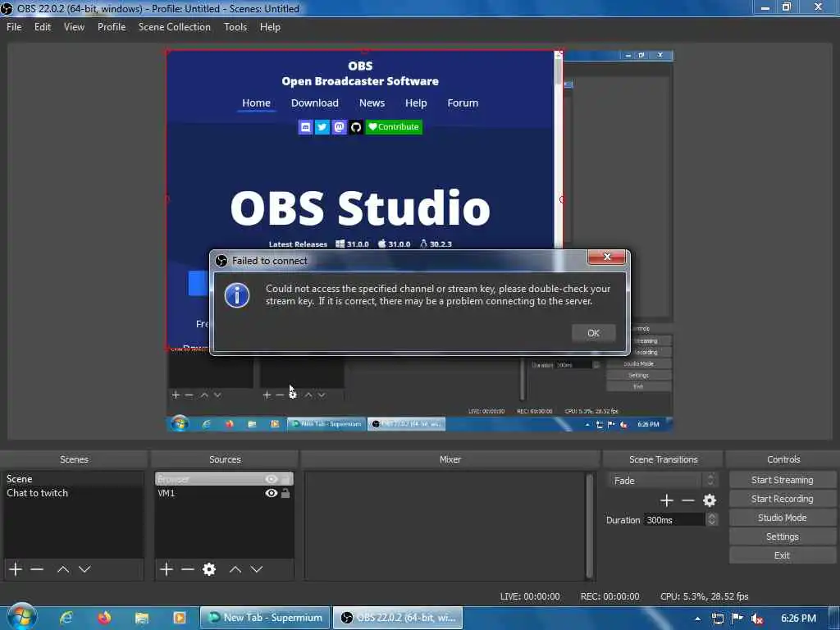
Task: Switch to OBS 22.0.2 taskbar button
Action: coord(398,618)
